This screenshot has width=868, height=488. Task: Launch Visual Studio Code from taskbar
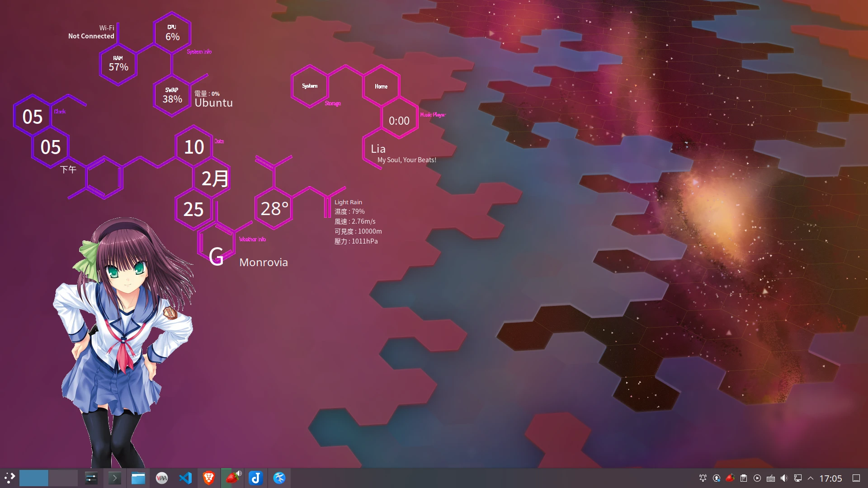[x=185, y=478]
